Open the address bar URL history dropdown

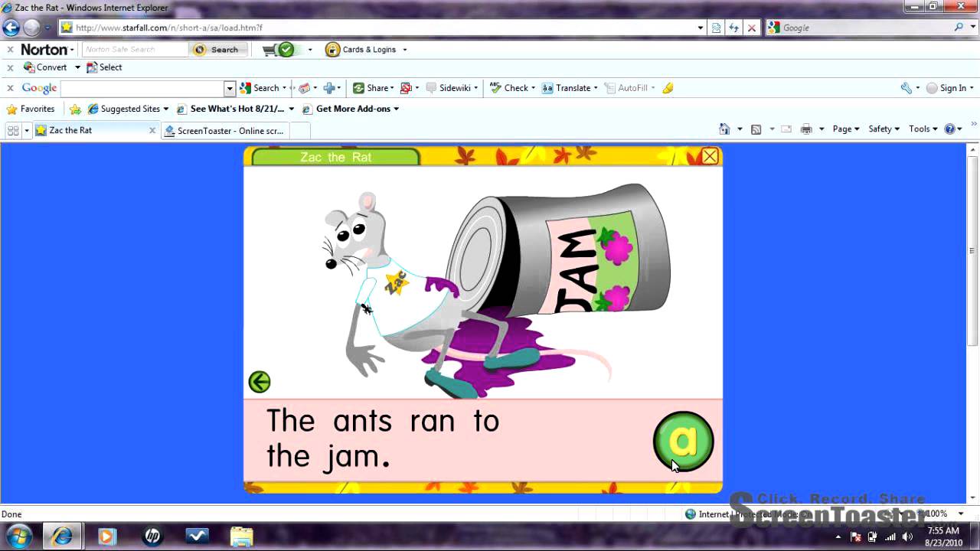click(700, 28)
